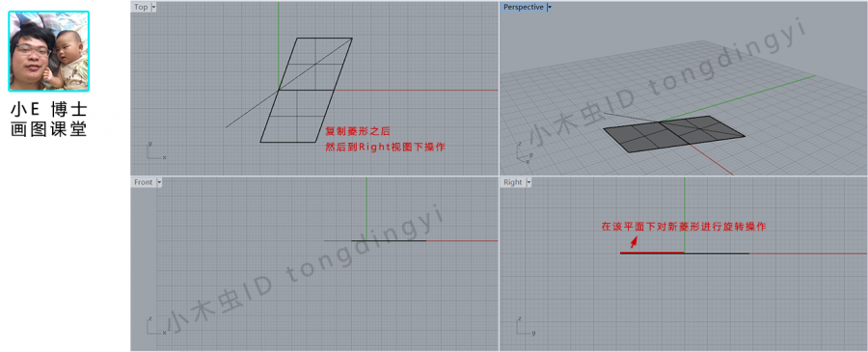Viewport: 868px width, 352px height.
Task: Click the axes icon in Front viewport
Action: (155, 326)
